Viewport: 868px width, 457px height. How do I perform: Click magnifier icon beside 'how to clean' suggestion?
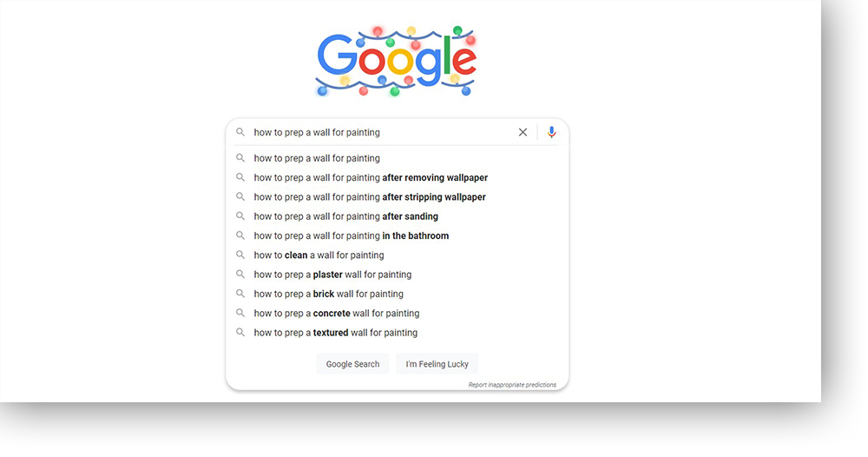tap(240, 255)
